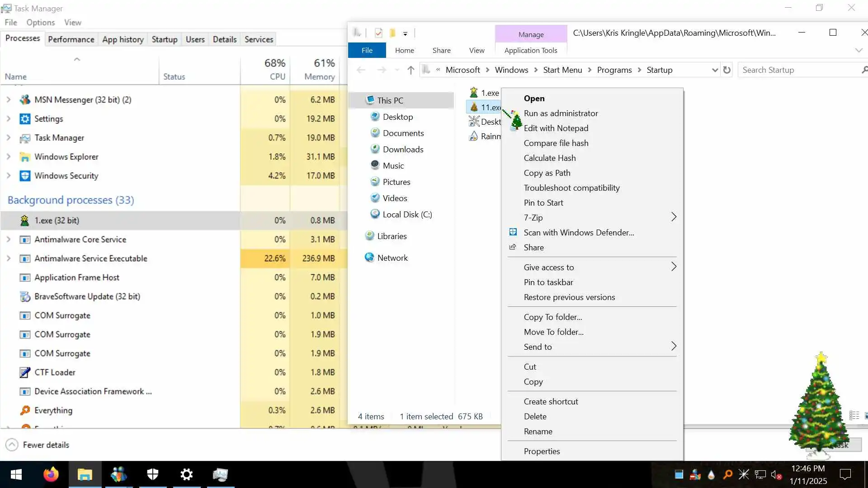Click the 1.exe file icon in Startup folder
This screenshot has height=488, width=868.
point(474,93)
